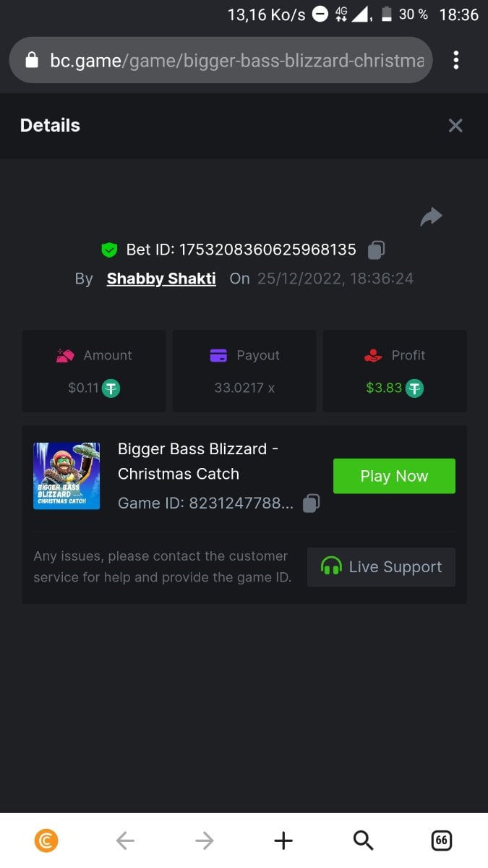Image resolution: width=488 pixels, height=868 pixels.
Task: Open browser three-dot menu
Action: point(455,59)
